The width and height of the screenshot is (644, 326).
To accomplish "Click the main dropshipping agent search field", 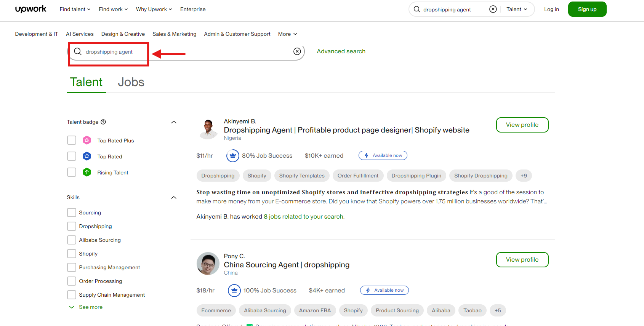I will point(187,51).
